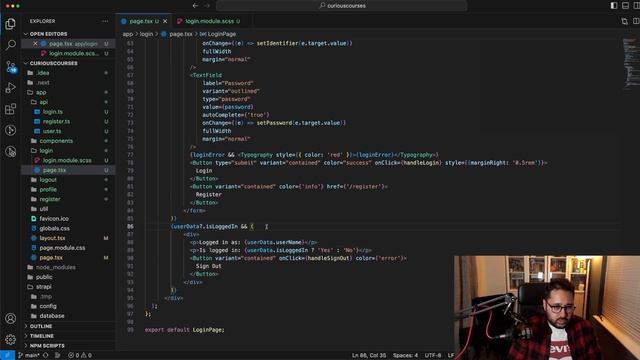
Task: Collapse the CURIOUSCOURSES folder section
Action: pyautogui.click(x=68, y=63)
